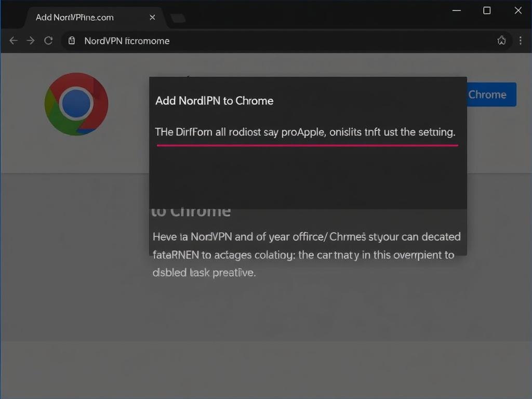This screenshot has width=532, height=399.
Task: Click the forward navigation arrow
Action: [31, 41]
